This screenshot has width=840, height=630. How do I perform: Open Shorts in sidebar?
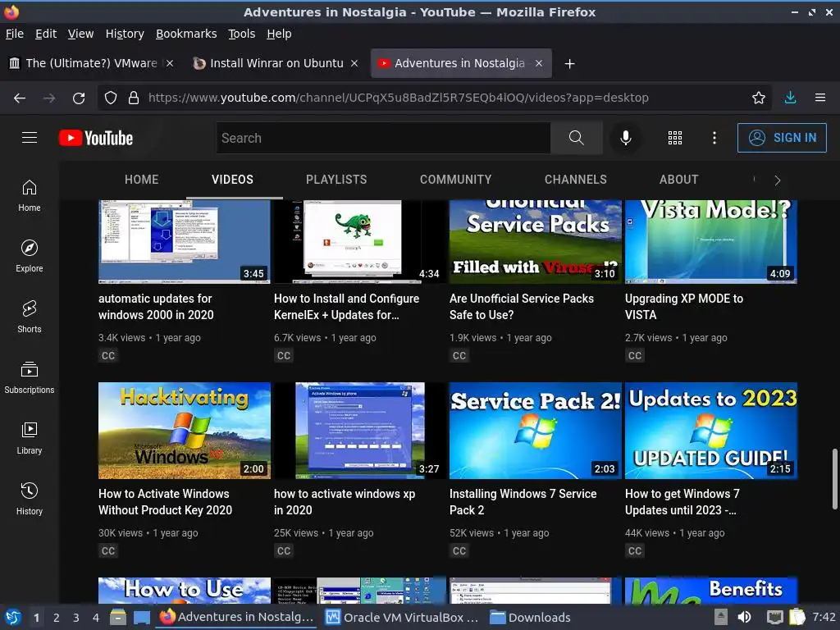coord(30,317)
